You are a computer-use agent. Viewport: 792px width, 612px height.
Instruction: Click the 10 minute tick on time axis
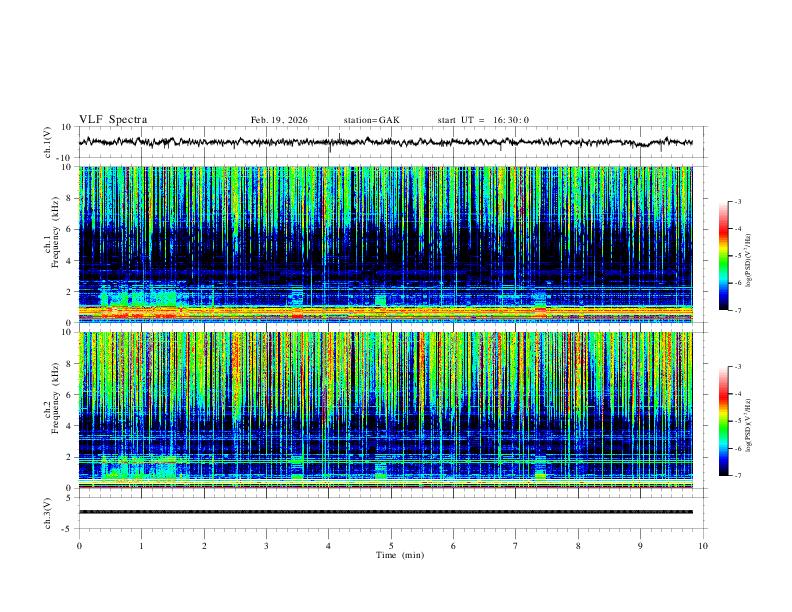pyautogui.click(x=703, y=546)
